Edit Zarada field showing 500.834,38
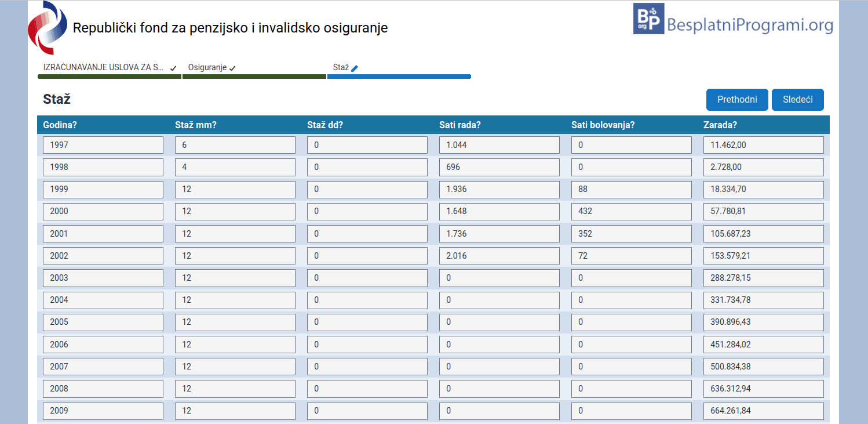The image size is (868, 424). (x=764, y=367)
